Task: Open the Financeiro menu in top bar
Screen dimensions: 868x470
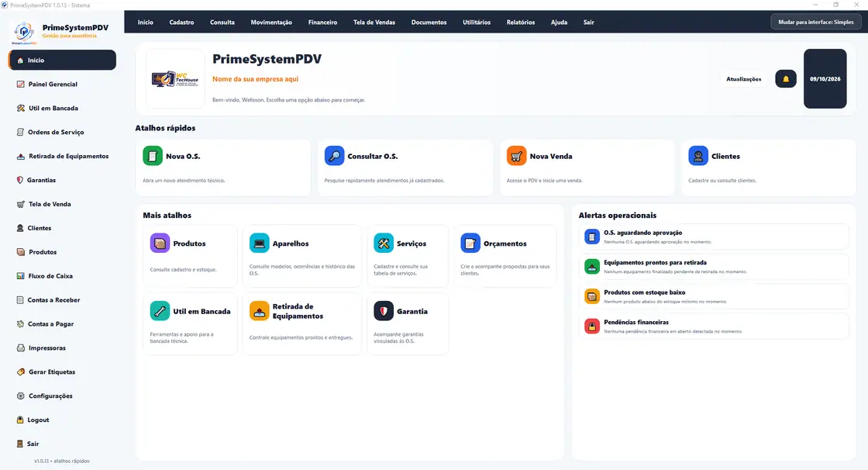Action: click(x=322, y=22)
